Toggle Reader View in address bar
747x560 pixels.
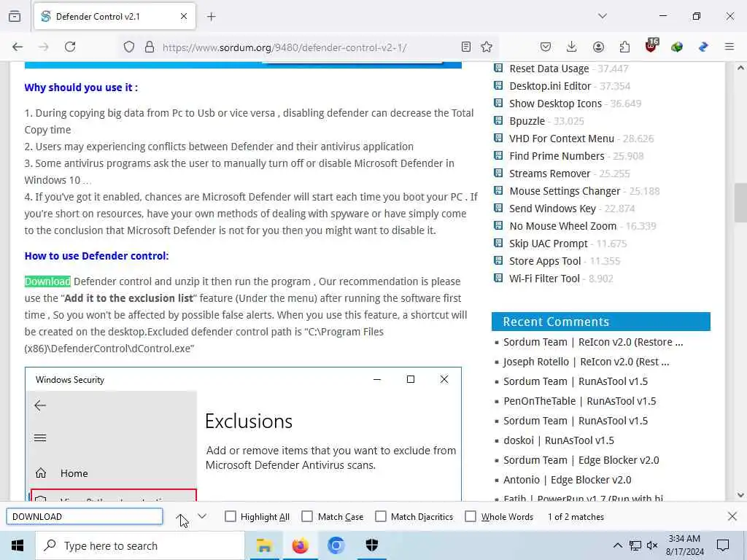coord(466,47)
